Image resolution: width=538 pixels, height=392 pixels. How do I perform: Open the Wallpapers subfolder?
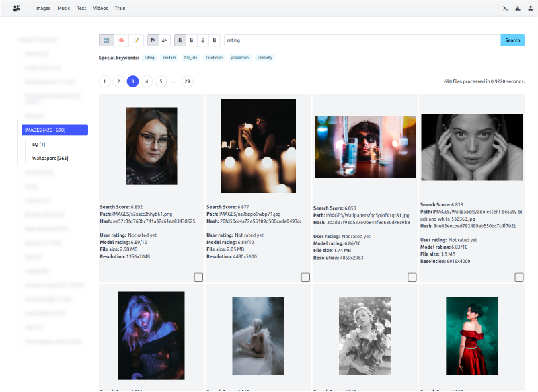pos(50,158)
